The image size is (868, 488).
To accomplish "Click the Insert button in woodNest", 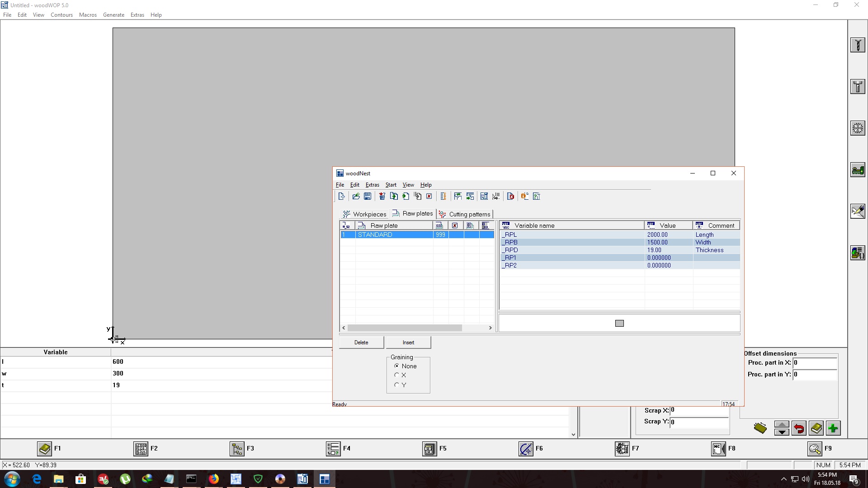I will pyautogui.click(x=408, y=343).
